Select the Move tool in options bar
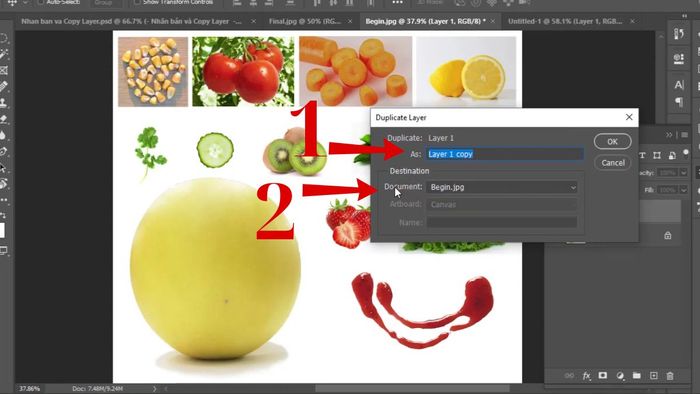700x394 pixels. click(12, 2)
